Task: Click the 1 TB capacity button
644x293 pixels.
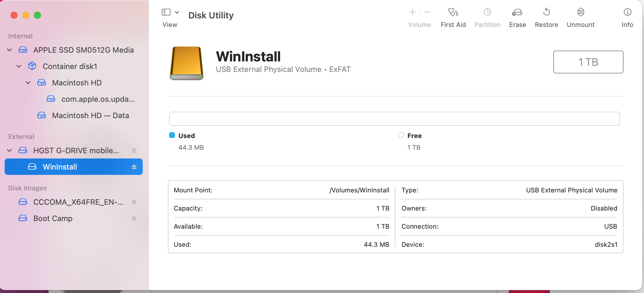Action: [x=588, y=62]
